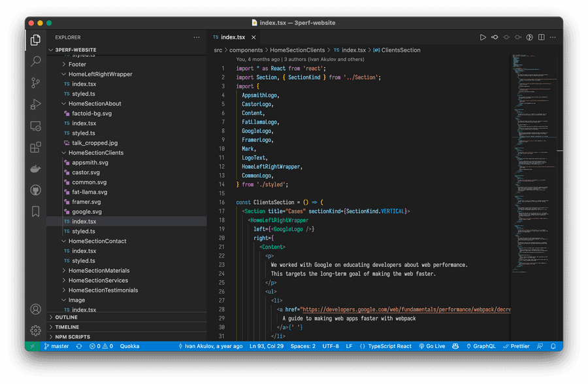588x384 pixels.
Task: Click the code minimap on the right
Action: pyautogui.click(x=533, y=164)
